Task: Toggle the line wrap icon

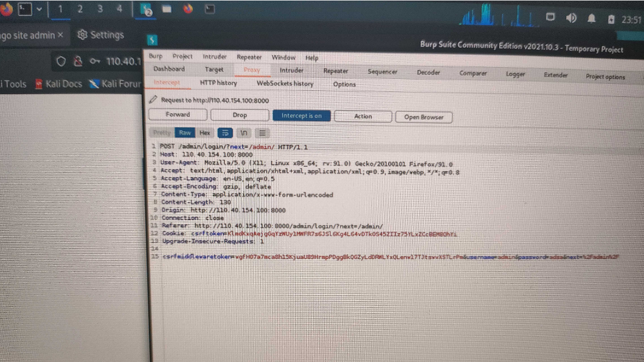Action: pos(225,133)
